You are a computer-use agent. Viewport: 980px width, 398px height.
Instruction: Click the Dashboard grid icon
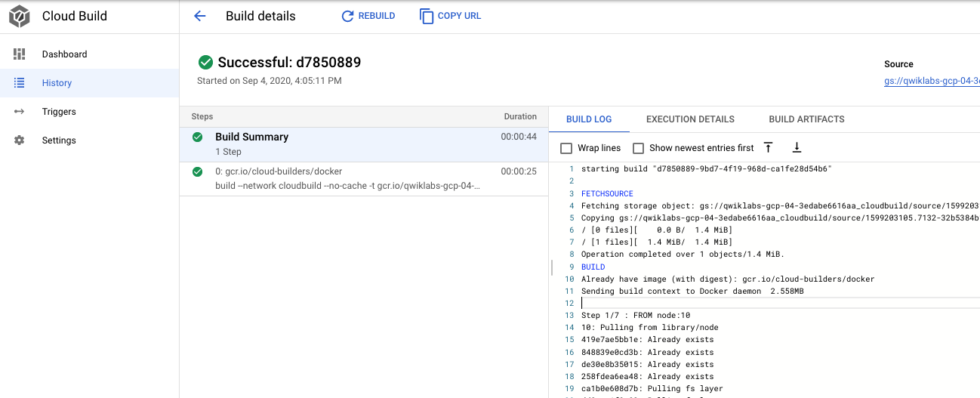(20, 54)
